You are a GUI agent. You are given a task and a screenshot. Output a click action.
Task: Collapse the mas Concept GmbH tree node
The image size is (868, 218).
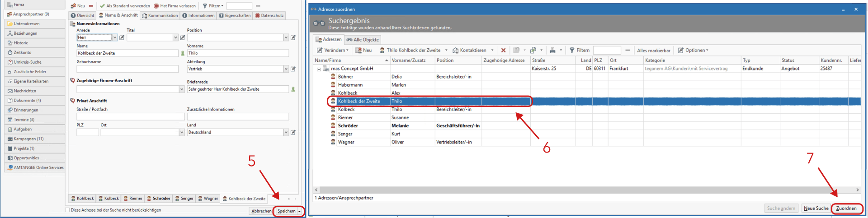coord(319,69)
